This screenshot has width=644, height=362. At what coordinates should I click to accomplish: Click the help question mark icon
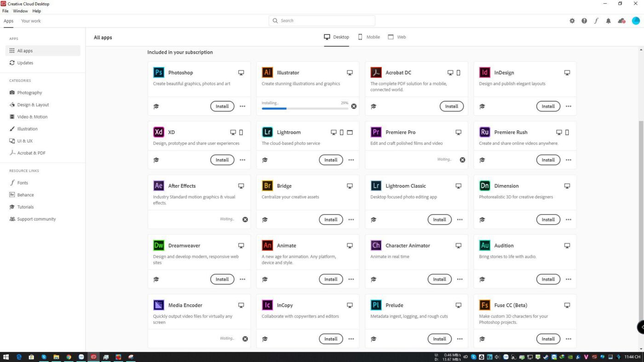[x=584, y=21]
